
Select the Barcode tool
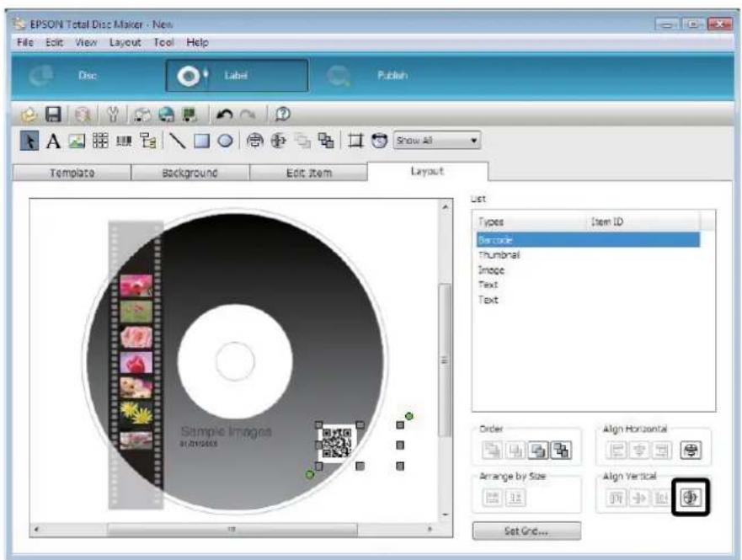[124, 141]
